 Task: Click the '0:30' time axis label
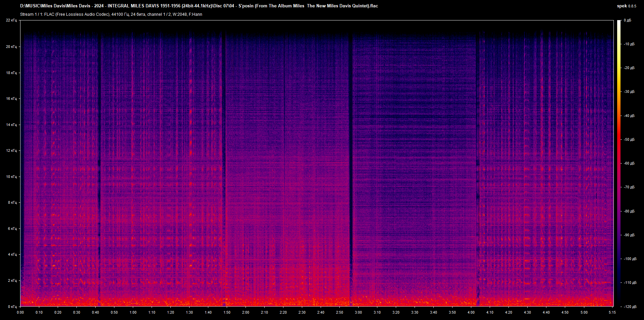coord(77,312)
